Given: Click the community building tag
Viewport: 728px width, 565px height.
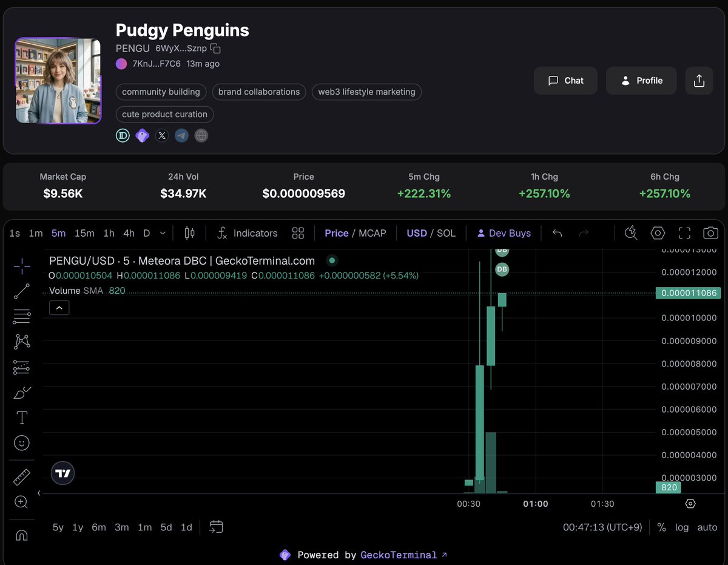Looking at the screenshot, I should (161, 92).
